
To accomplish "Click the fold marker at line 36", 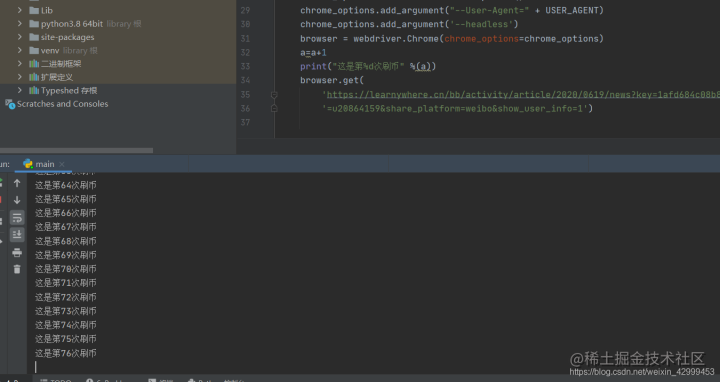I will (x=274, y=108).
